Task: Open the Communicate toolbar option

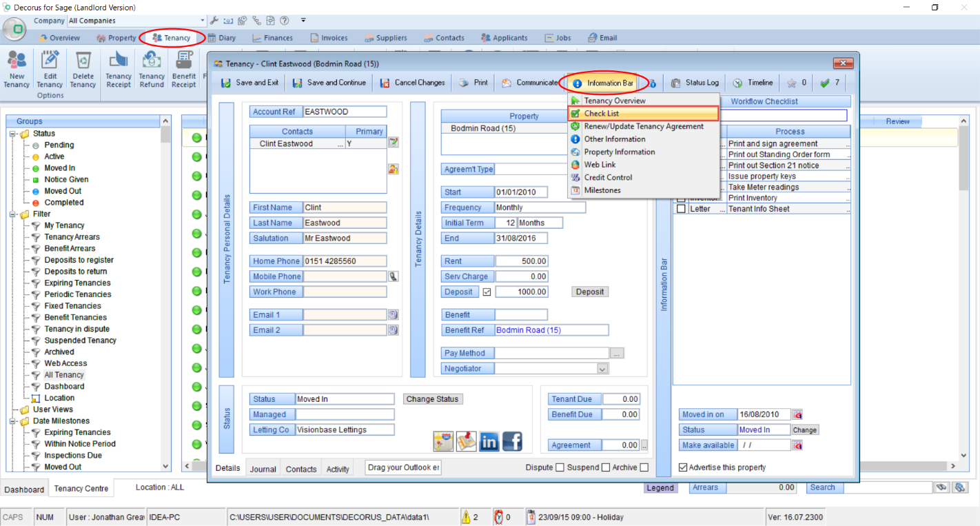Action: [x=529, y=83]
